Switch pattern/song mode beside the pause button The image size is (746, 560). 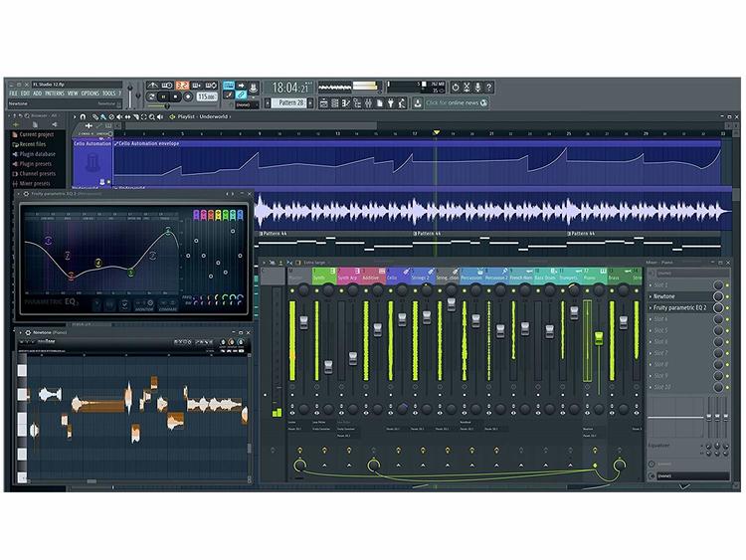[151, 96]
